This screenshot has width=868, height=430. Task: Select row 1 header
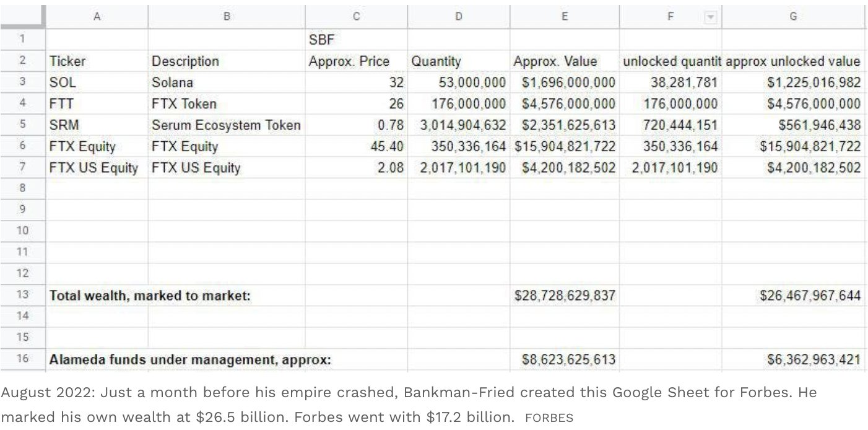[22, 40]
